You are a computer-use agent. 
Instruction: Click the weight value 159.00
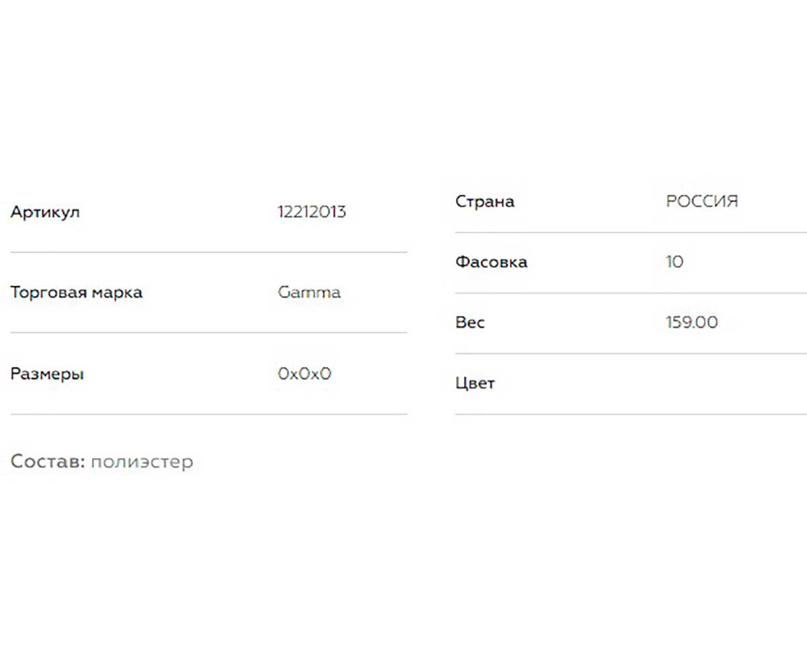click(x=692, y=323)
